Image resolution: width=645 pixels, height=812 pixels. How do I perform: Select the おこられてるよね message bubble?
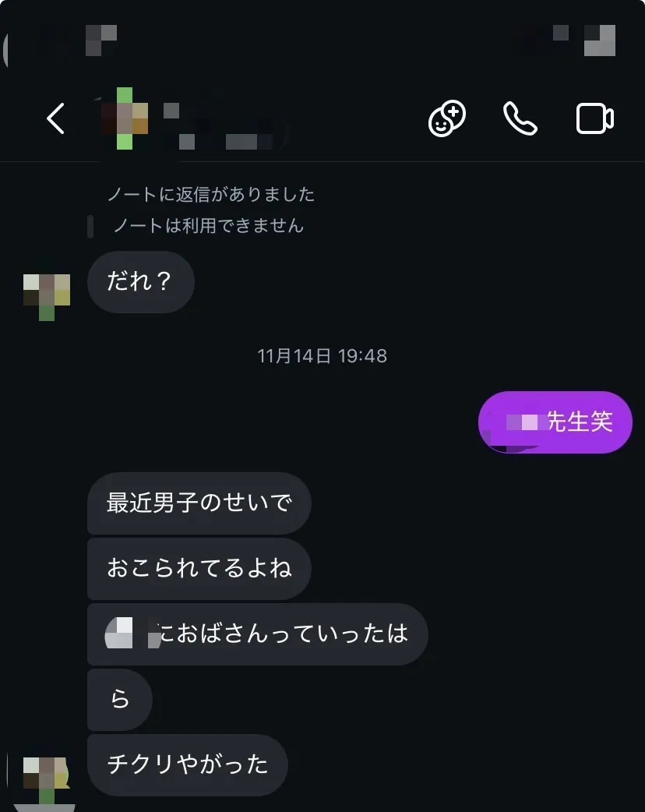click(199, 569)
